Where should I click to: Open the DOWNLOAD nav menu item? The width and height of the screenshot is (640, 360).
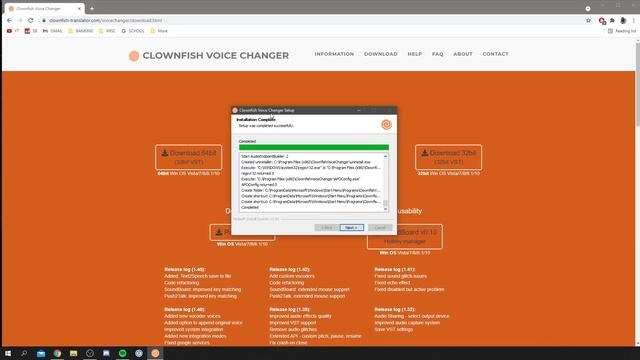(380, 54)
